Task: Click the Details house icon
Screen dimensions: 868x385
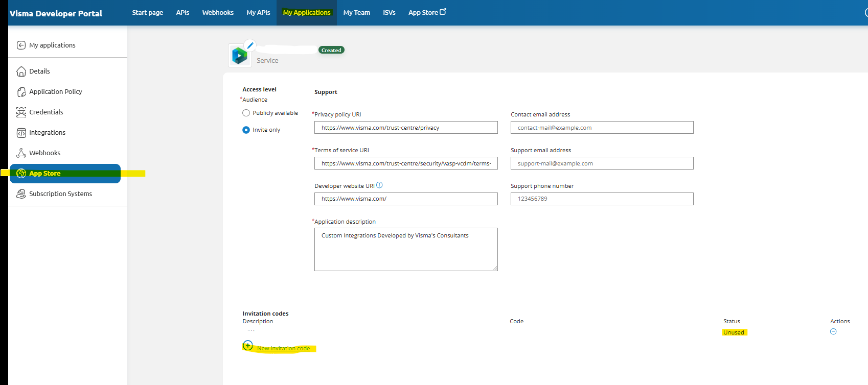Action: click(21, 71)
